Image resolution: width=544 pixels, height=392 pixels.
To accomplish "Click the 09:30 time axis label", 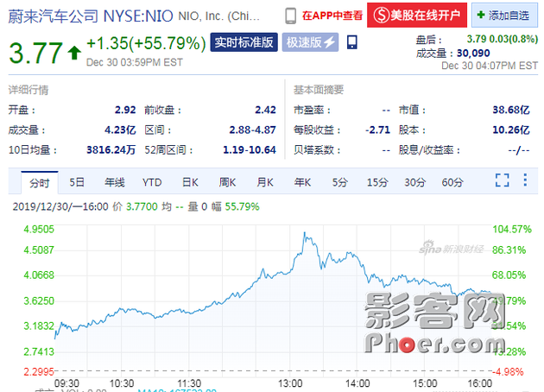I will (x=66, y=383).
